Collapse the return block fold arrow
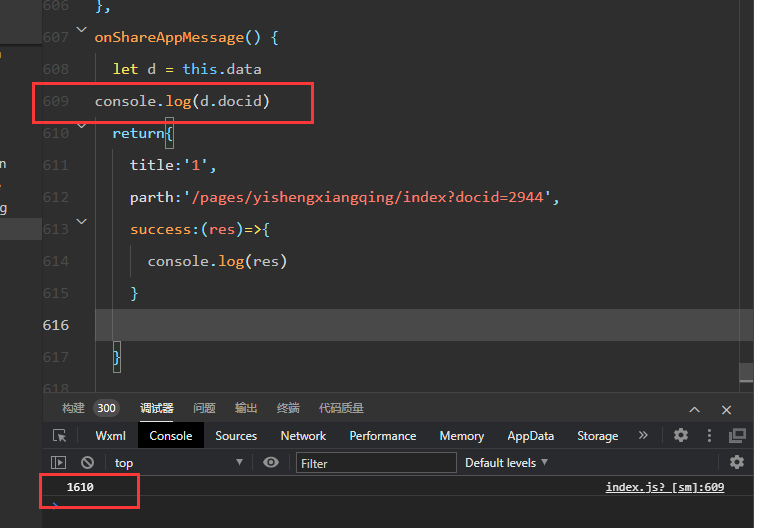 pos(82,126)
